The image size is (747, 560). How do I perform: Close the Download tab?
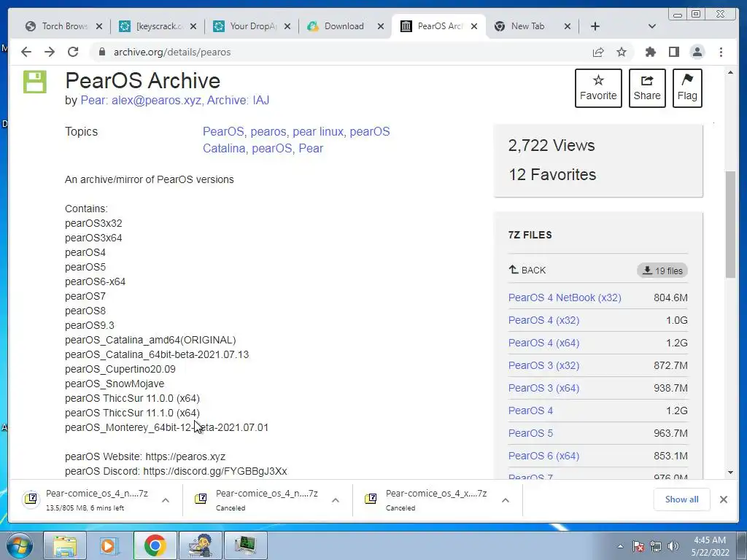coord(381,27)
